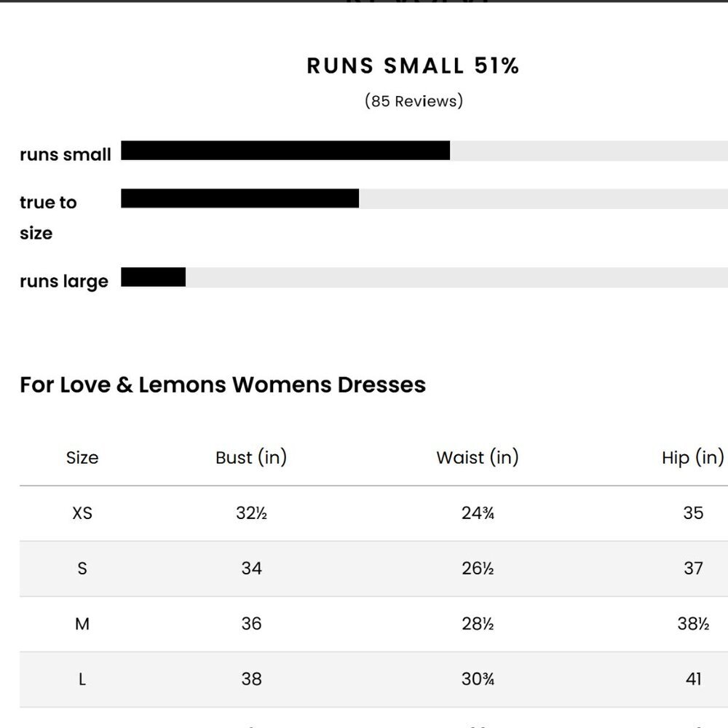Viewport: 728px width, 728px height.
Task: Click the Waist (in) column header
Action: pos(478,457)
